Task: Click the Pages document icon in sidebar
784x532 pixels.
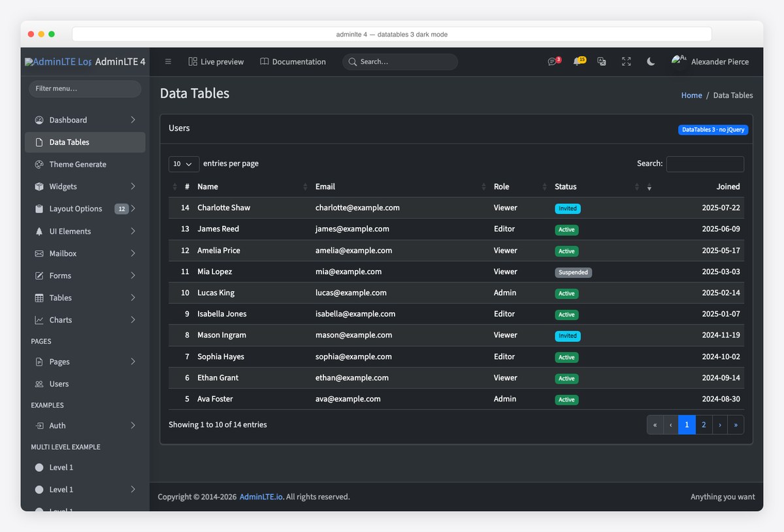Action: [39, 362]
